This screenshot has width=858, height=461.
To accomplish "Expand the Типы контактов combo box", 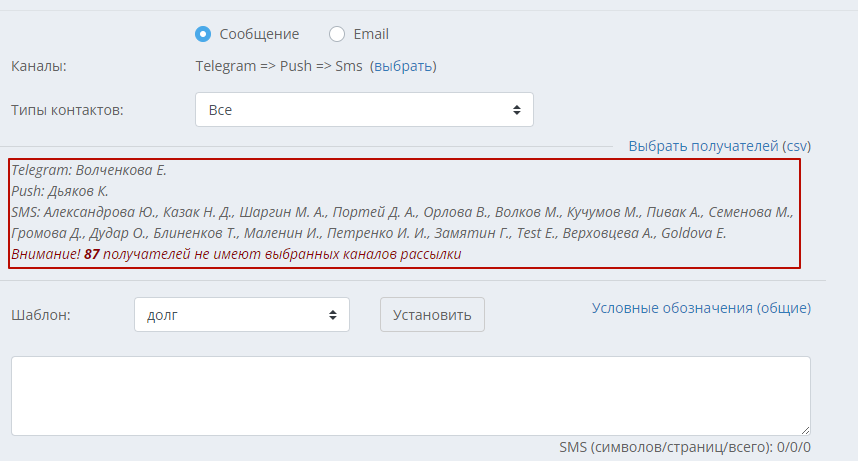I will 364,110.
